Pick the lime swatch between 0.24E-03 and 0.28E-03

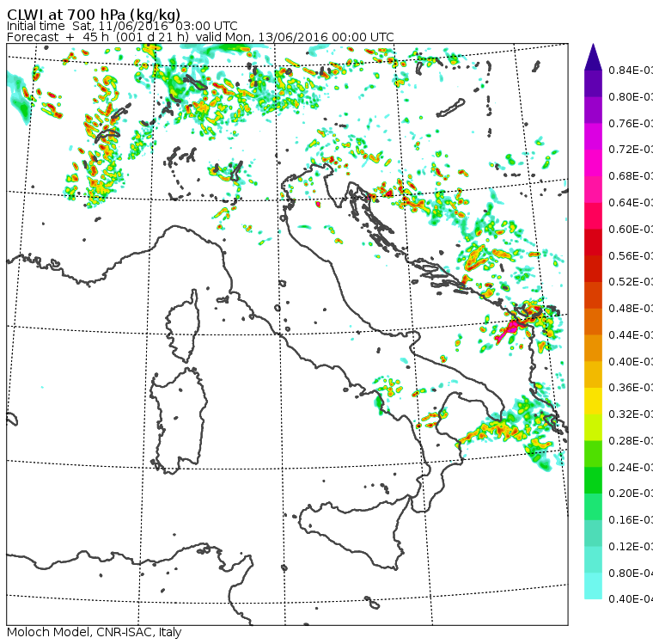(593, 454)
